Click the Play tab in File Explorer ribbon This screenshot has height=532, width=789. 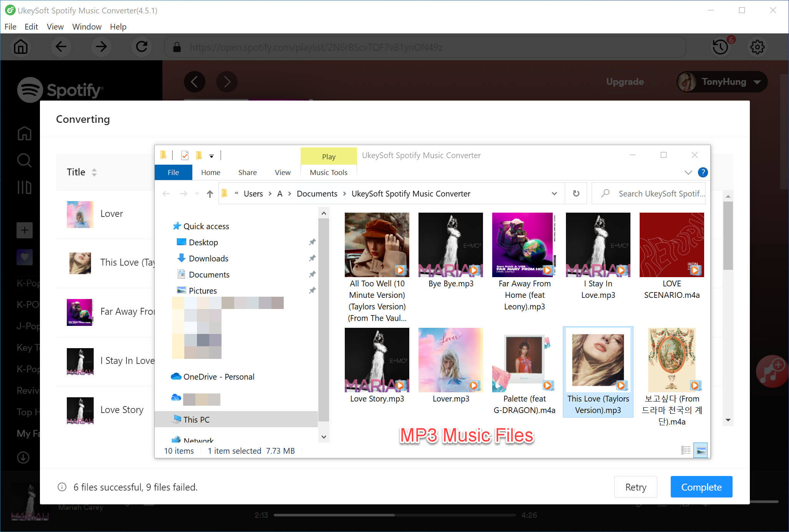pos(328,155)
